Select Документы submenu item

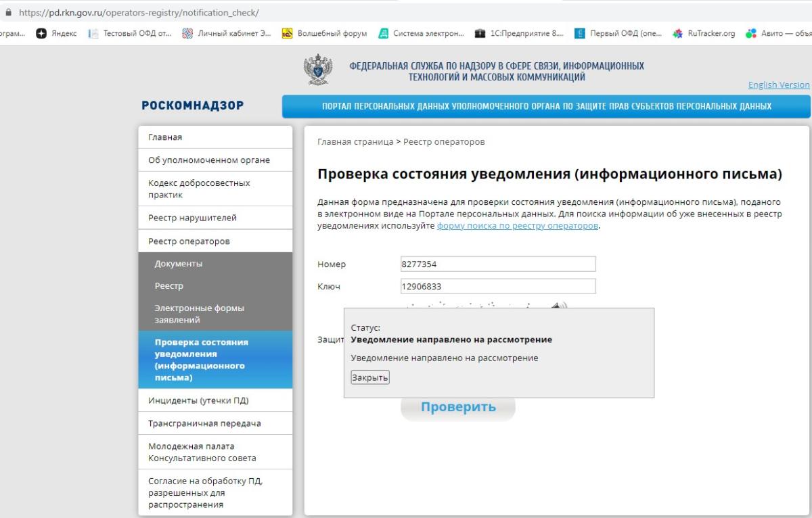pyautogui.click(x=179, y=264)
